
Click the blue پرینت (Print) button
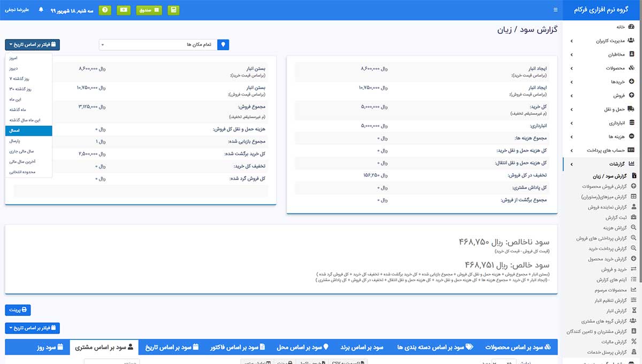click(x=18, y=310)
